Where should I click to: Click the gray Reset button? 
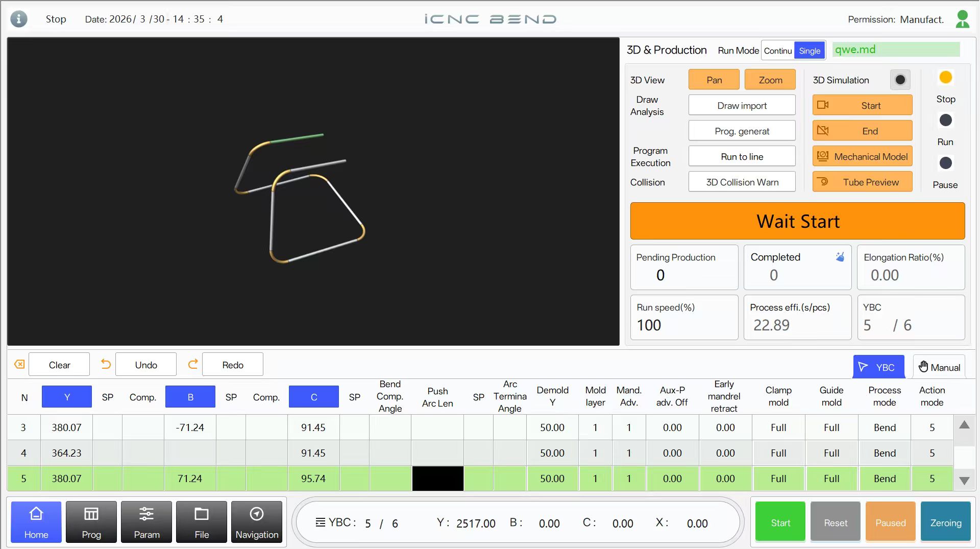(836, 522)
